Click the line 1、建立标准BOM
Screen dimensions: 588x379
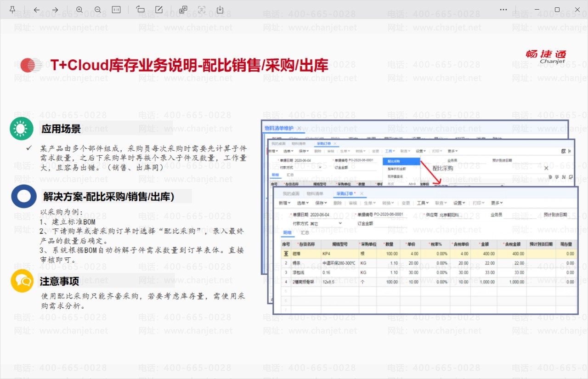point(68,222)
